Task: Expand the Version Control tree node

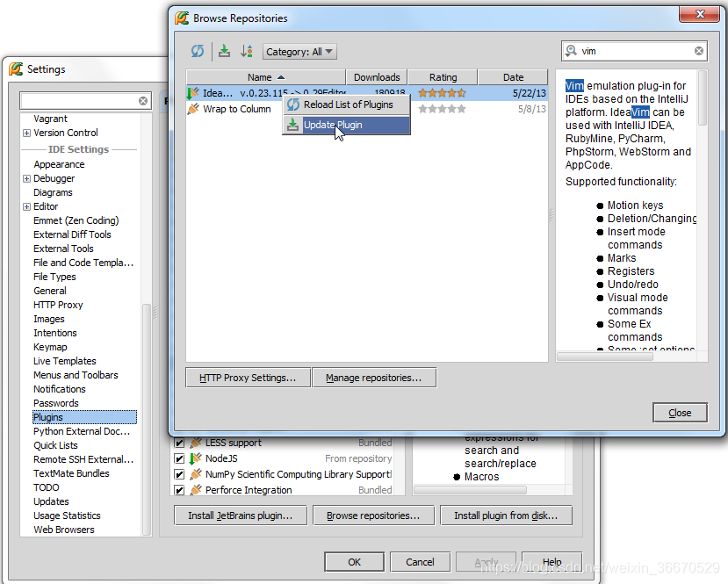Action: pos(27,133)
